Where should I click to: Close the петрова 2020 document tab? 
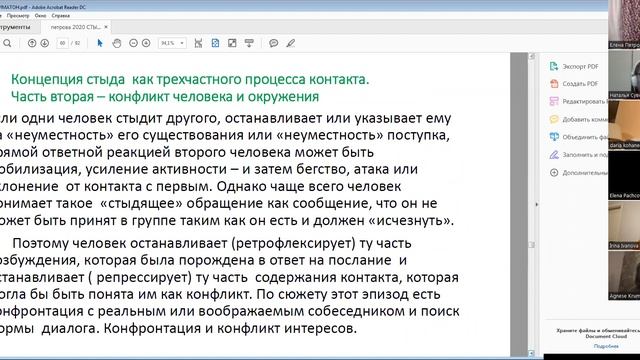click(x=106, y=27)
